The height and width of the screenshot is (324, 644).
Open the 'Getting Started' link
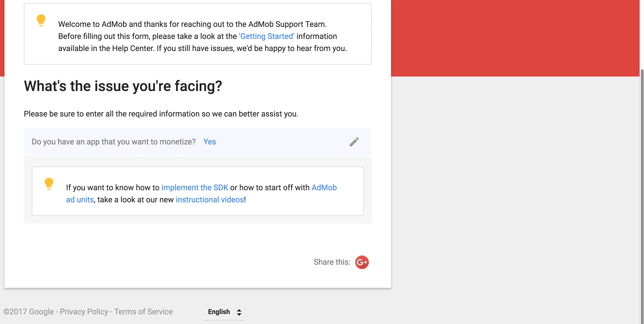point(266,36)
